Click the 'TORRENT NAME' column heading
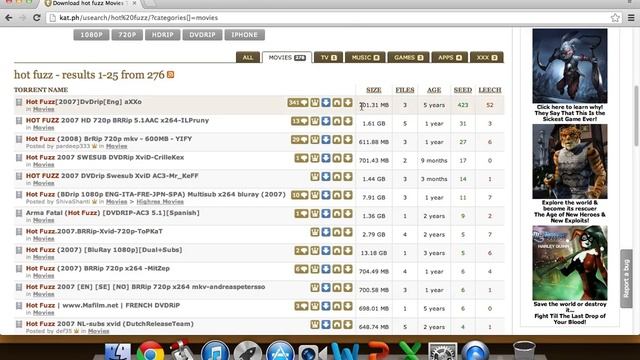Screen dimensions: 640x360 (x=41, y=90)
